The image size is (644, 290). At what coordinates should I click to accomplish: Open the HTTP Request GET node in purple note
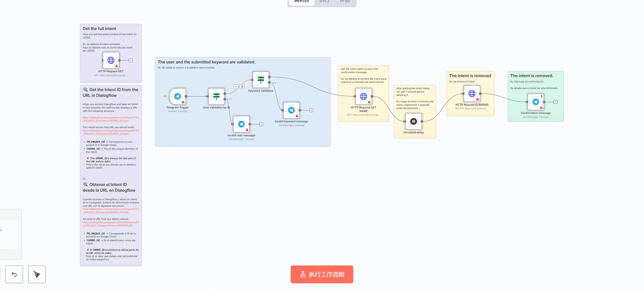(x=111, y=60)
